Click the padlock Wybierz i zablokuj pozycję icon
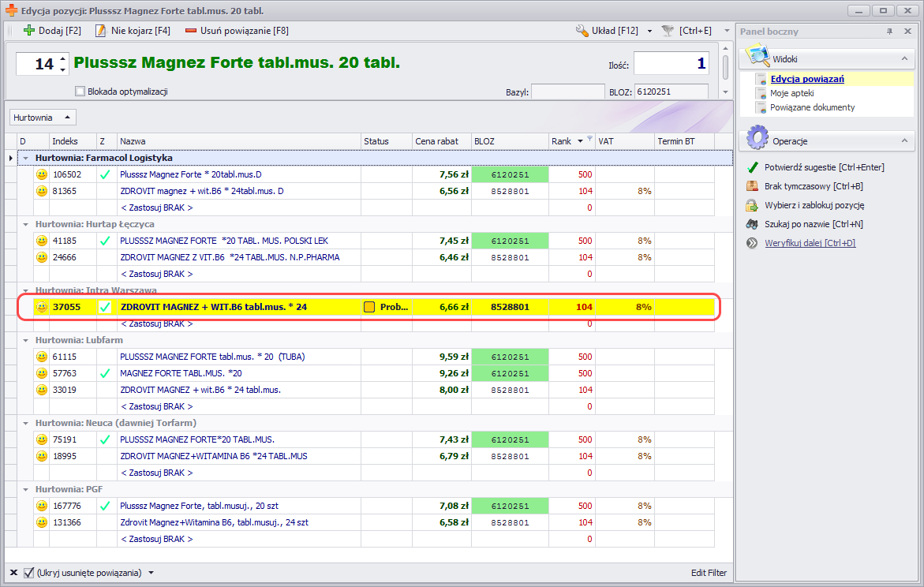This screenshot has width=924, height=587. point(752,205)
